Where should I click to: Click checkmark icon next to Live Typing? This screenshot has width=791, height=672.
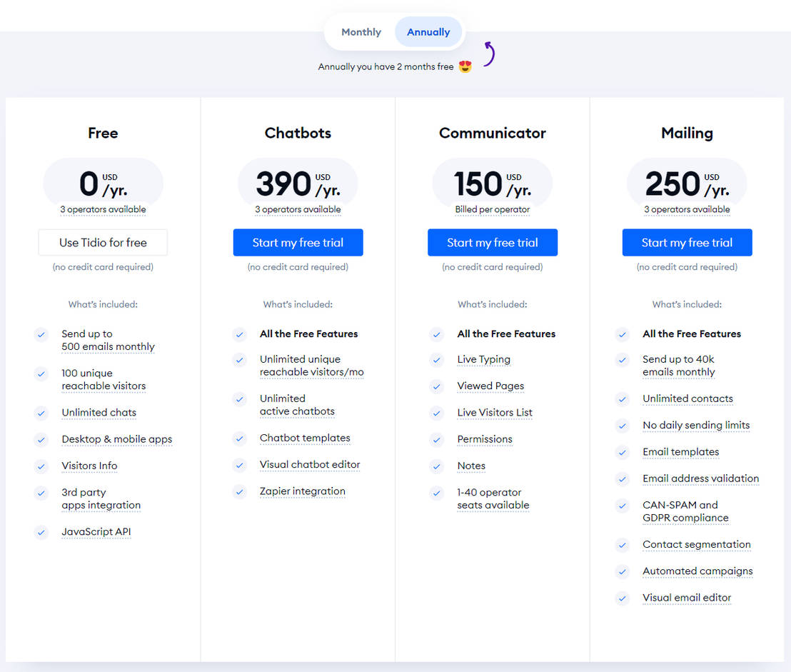(437, 360)
